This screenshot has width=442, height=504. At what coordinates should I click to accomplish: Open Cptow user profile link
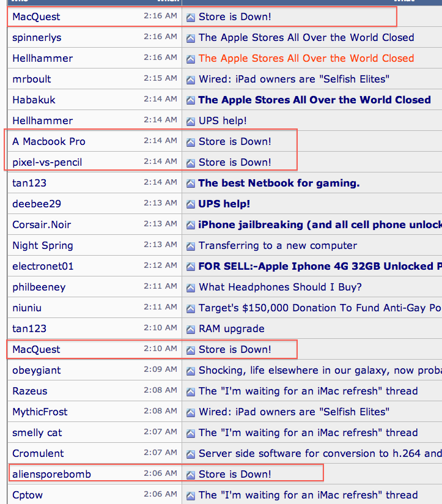pyautogui.click(x=28, y=495)
